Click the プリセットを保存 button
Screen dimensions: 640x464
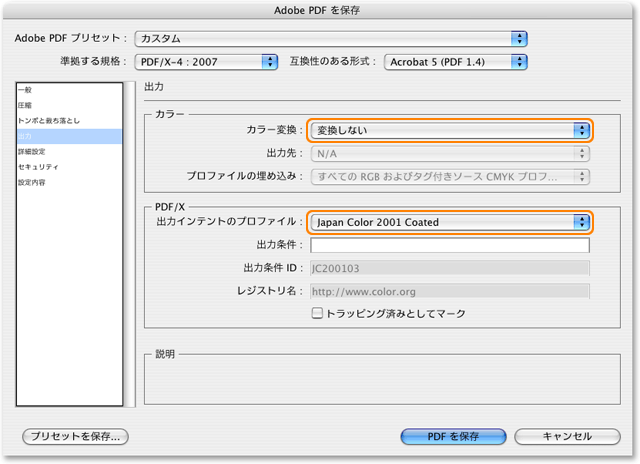[76, 437]
